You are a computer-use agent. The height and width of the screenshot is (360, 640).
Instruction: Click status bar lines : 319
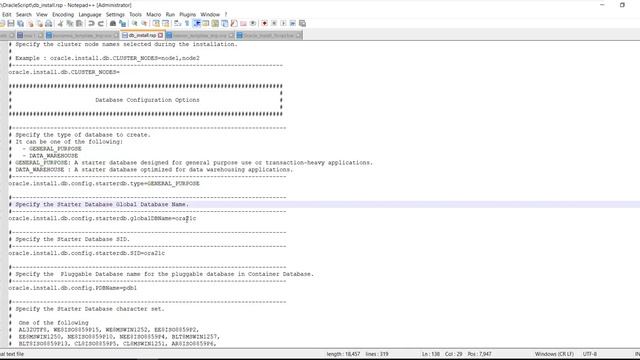[x=377, y=354]
